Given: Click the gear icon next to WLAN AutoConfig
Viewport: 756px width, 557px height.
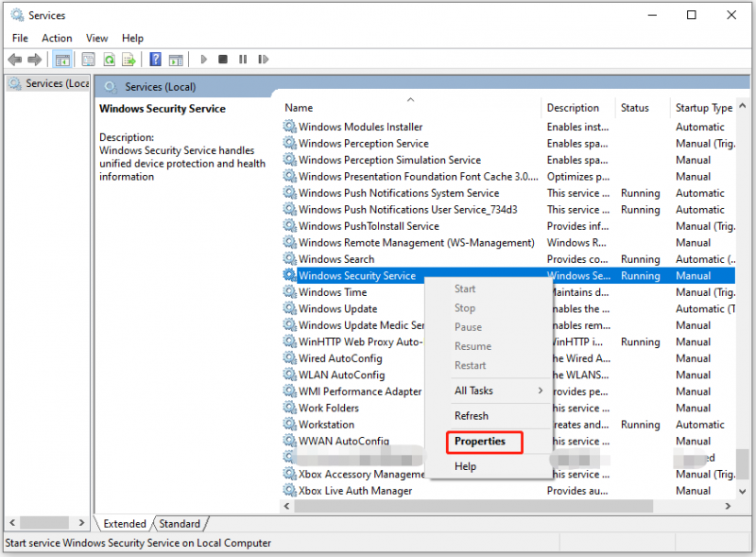Looking at the screenshot, I should tap(289, 374).
